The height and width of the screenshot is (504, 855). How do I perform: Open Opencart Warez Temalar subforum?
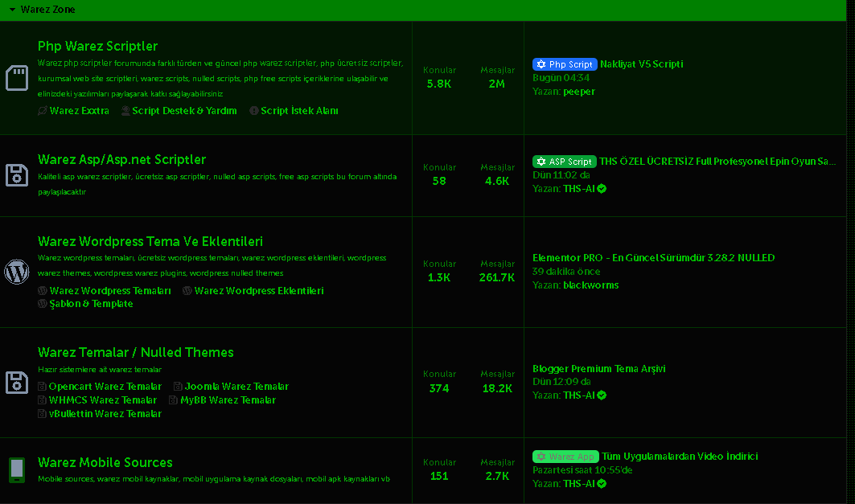(105, 387)
